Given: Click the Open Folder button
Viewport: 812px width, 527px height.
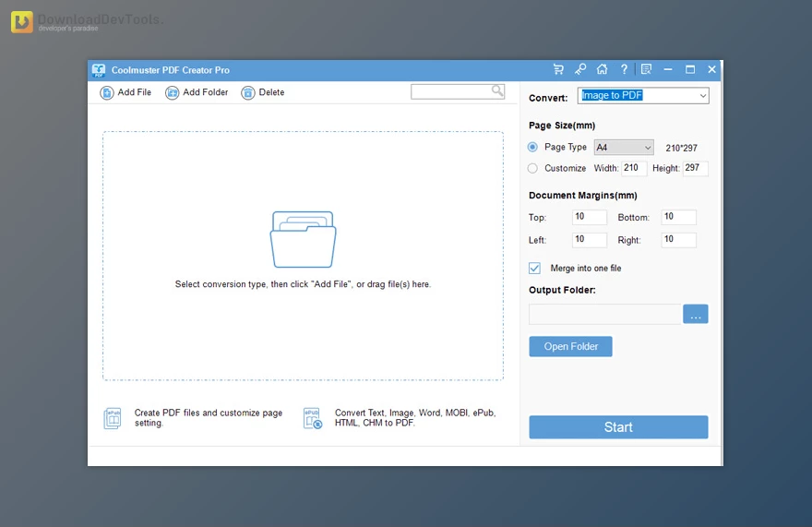Looking at the screenshot, I should point(570,347).
